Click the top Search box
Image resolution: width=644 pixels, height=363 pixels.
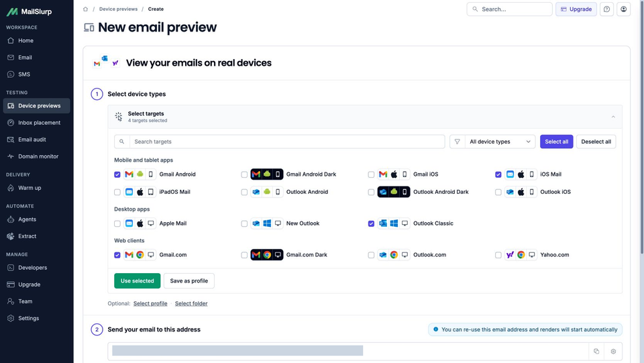tap(509, 9)
